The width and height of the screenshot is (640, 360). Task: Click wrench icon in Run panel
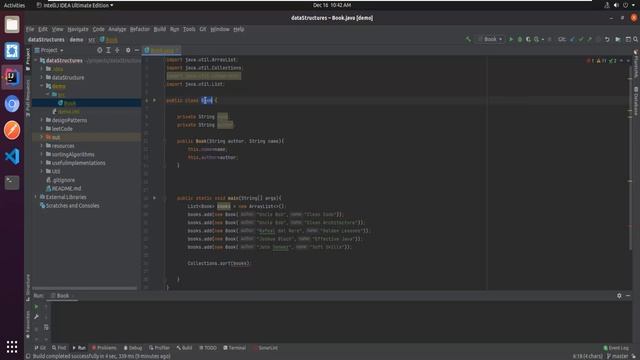[36, 316]
